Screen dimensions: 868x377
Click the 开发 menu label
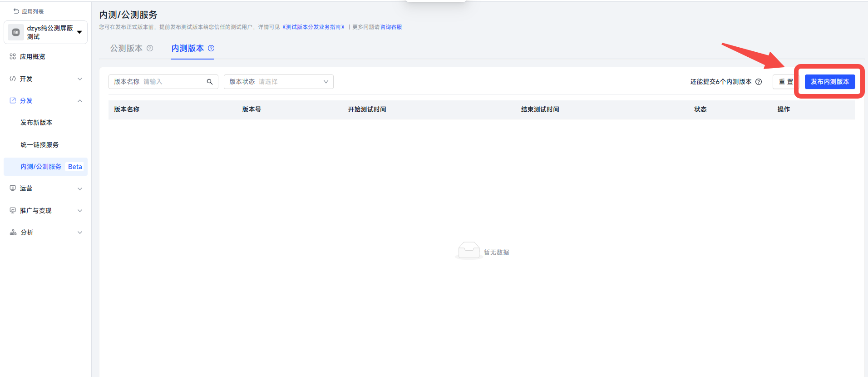click(x=26, y=79)
